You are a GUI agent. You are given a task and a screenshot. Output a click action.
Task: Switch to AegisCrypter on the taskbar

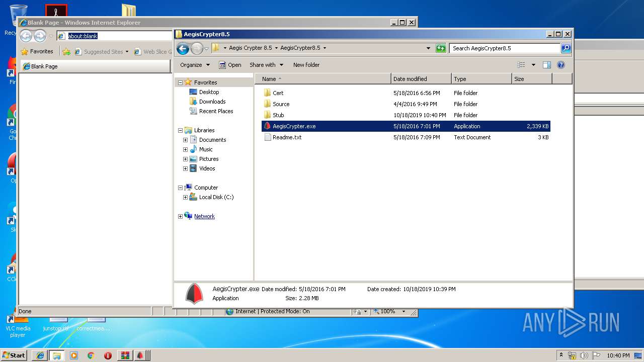(140, 355)
